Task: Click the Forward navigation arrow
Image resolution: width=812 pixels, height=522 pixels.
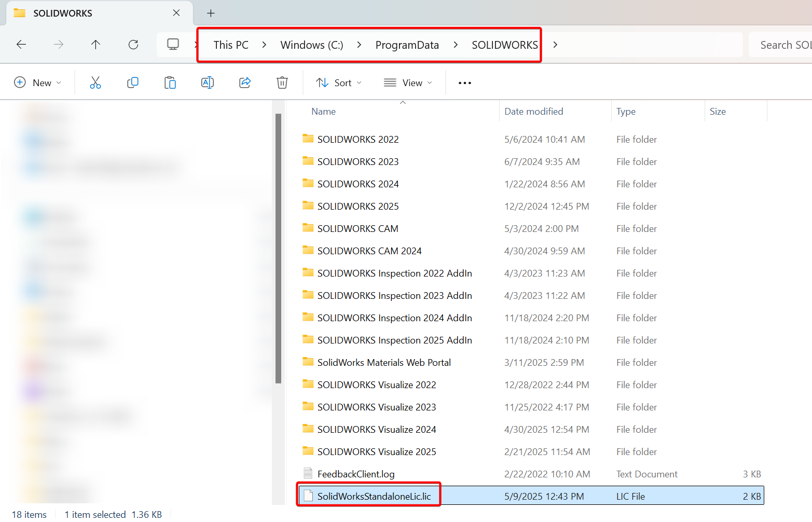Action: pos(59,45)
